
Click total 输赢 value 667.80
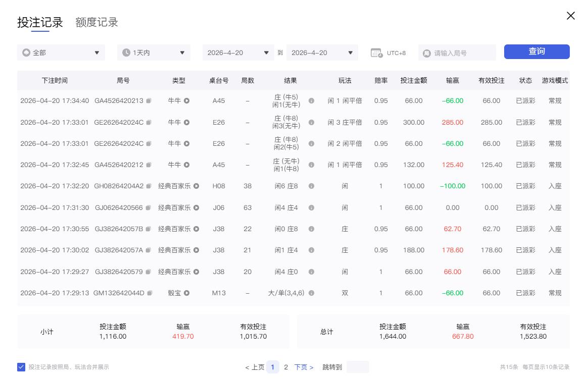coord(463,337)
